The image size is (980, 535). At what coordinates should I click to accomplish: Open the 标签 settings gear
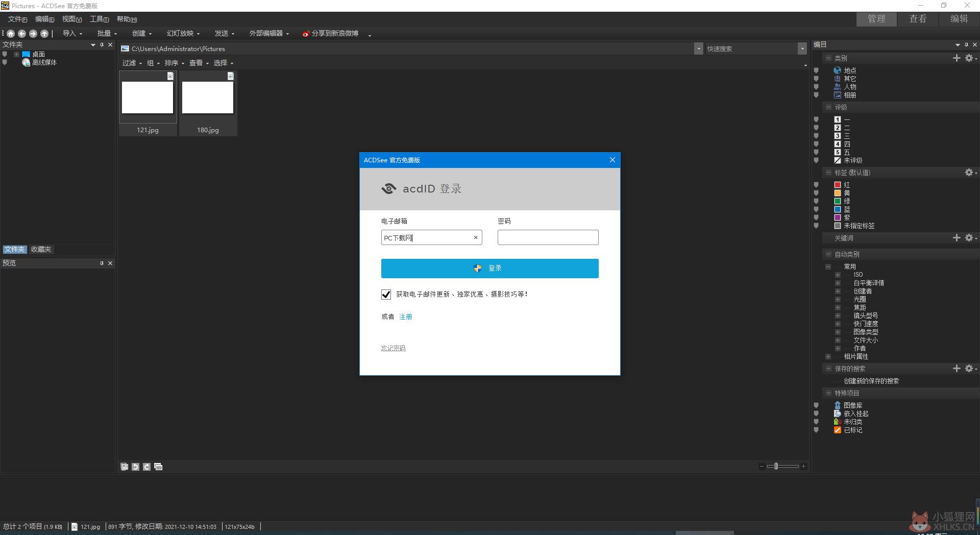(969, 173)
